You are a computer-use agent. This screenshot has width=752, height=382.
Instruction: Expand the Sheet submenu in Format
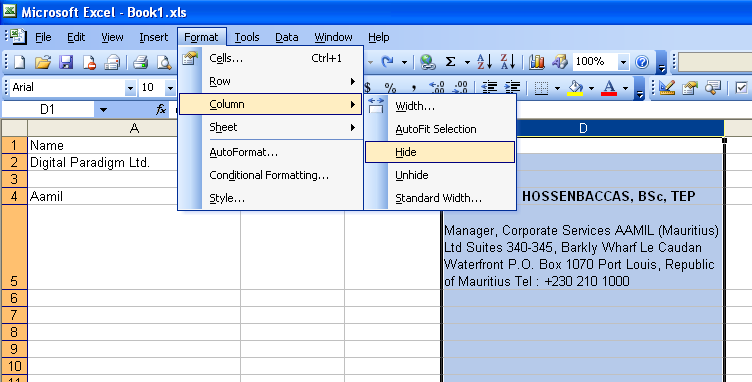(x=271, y=127)
